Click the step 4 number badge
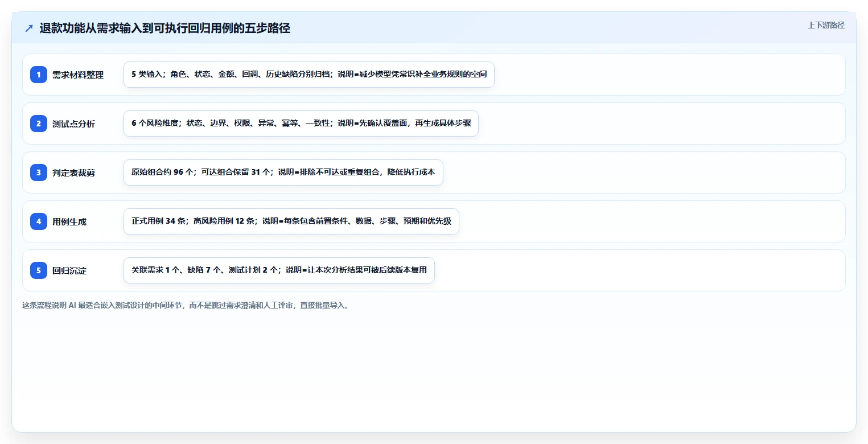Viewport: 868px width, 444px height. point(39,221)
